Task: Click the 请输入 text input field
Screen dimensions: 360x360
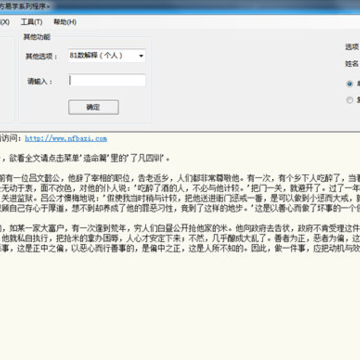Action: 107,81
